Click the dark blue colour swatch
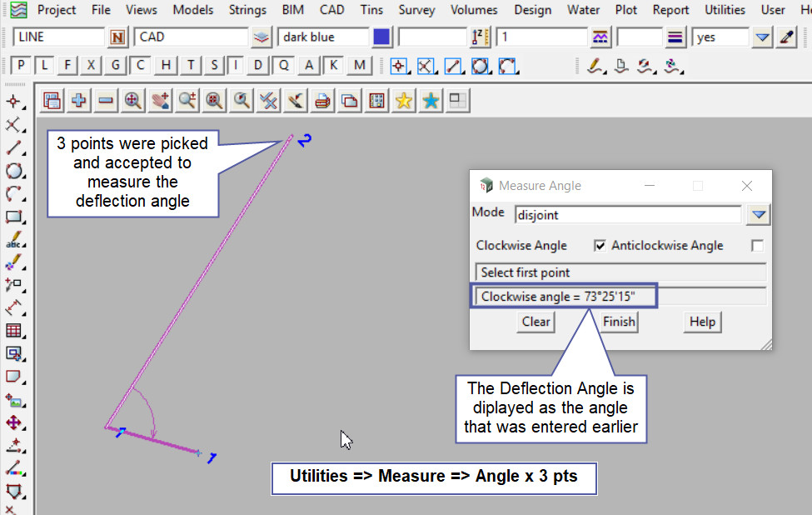812x515 pixels. (381, 37)
